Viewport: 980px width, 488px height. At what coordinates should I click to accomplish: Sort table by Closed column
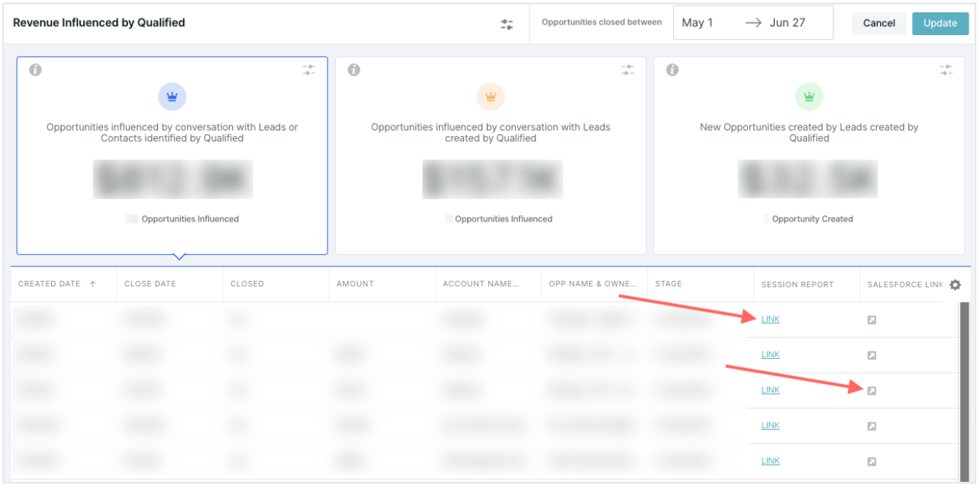coord(247,284)
